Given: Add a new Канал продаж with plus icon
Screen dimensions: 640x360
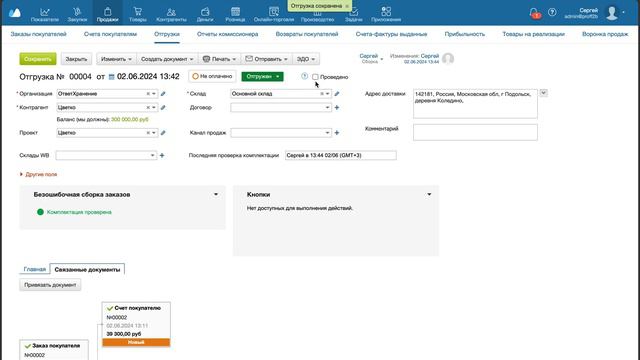Looking at the screenshot, I should [x=337, y=133].
